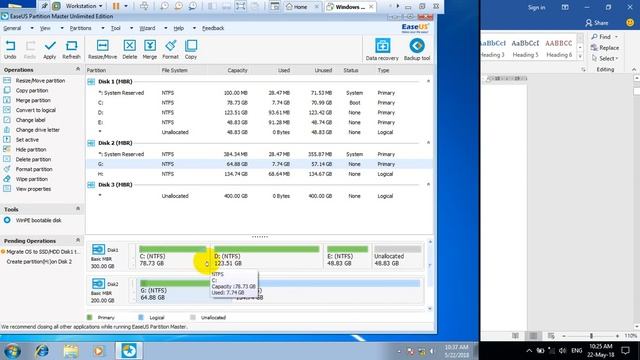Open the Partitions menu

click(x=80, y=28)
